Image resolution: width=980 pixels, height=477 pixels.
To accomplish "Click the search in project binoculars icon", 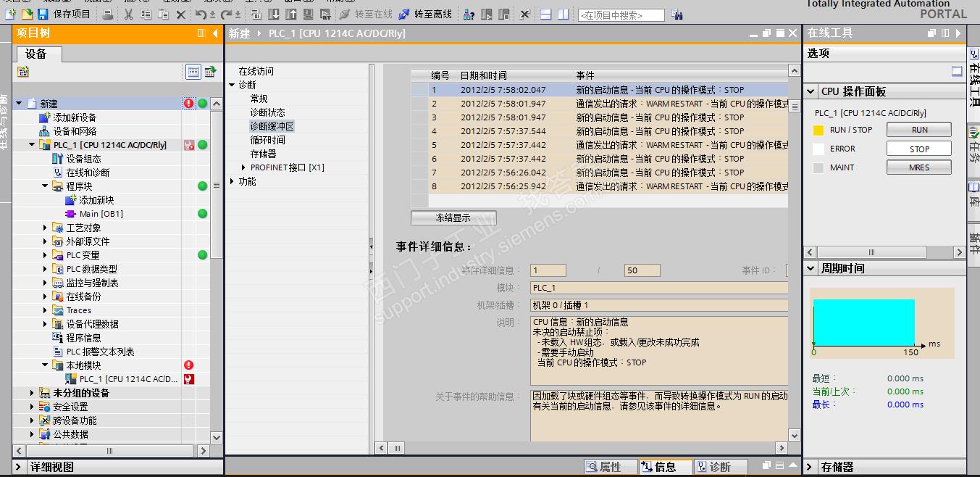I will point(677,14).
